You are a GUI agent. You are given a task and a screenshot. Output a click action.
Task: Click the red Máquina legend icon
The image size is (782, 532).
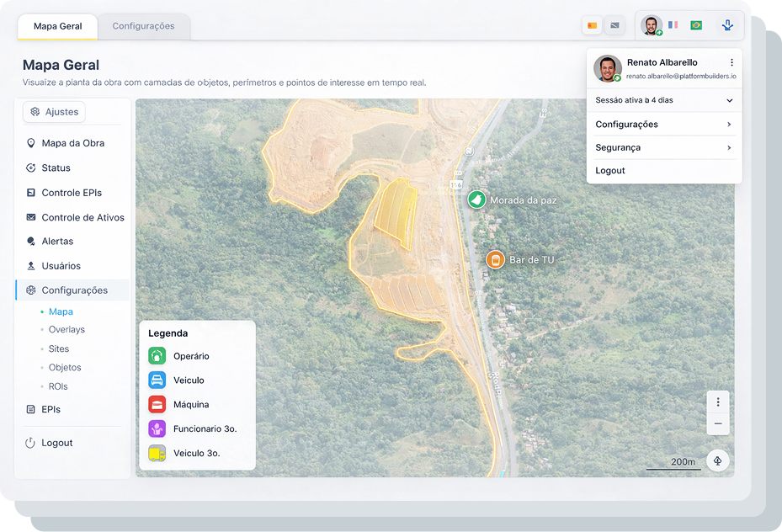coord(157,404)
